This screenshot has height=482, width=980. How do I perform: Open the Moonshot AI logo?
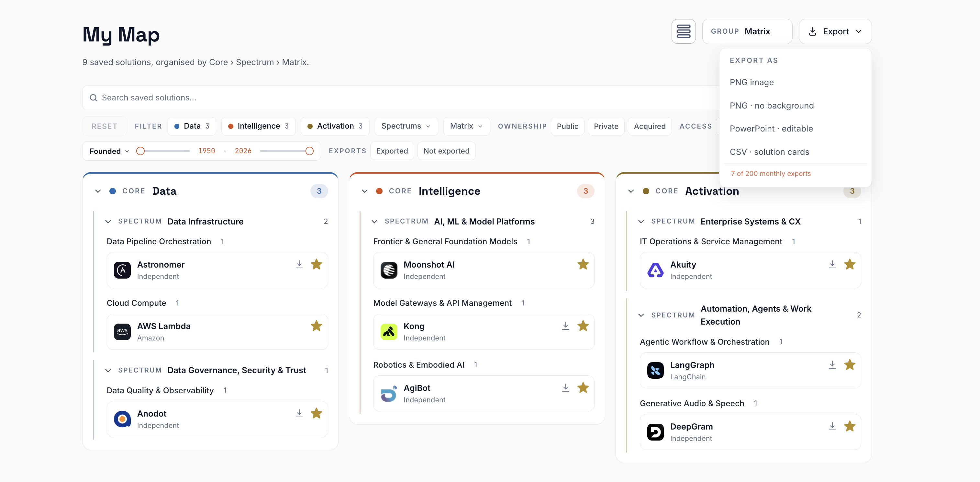(x=389, y=270)
